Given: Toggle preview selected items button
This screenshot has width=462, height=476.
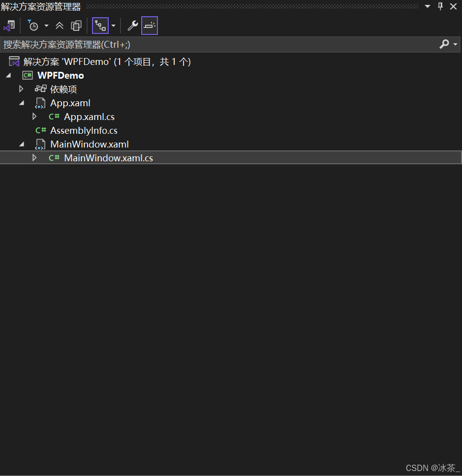Looking at the screenshot, I should click(150, 26).
